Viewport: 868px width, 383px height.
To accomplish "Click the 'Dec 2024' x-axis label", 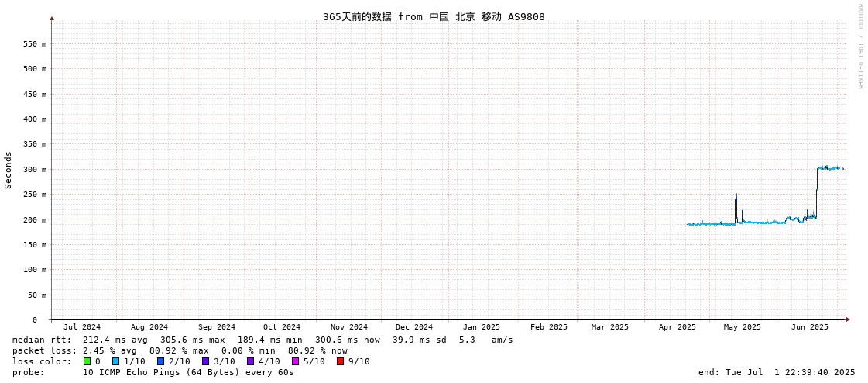I will pos(414,327).
